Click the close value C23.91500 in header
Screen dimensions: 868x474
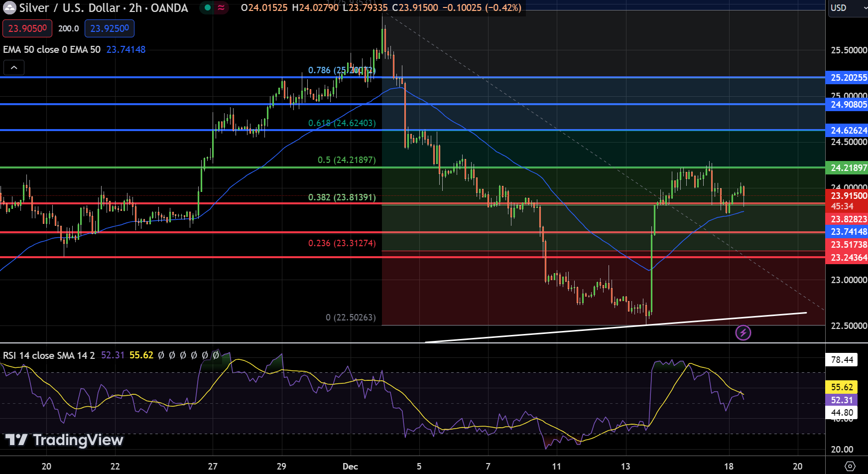click(415, 8)
